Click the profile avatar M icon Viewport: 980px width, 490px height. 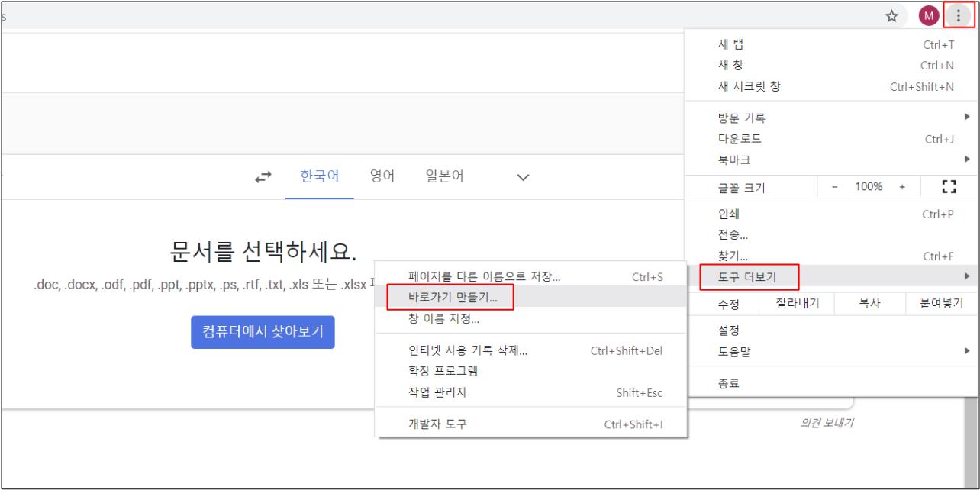[928, 15]
